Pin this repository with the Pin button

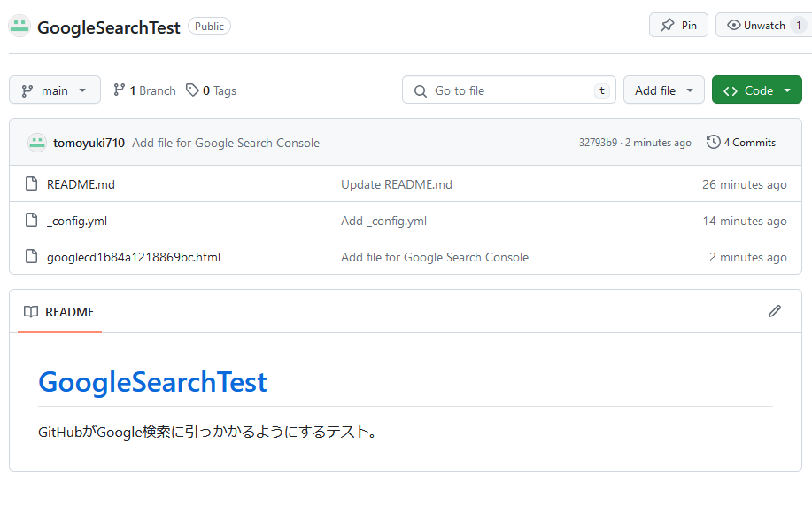click(679, 26)
